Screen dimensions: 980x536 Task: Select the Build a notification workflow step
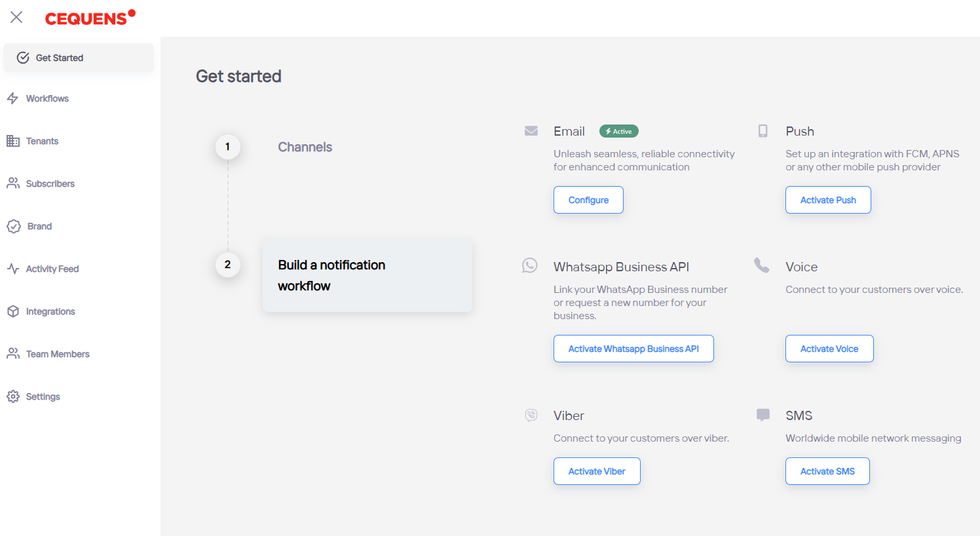(367, 275)
